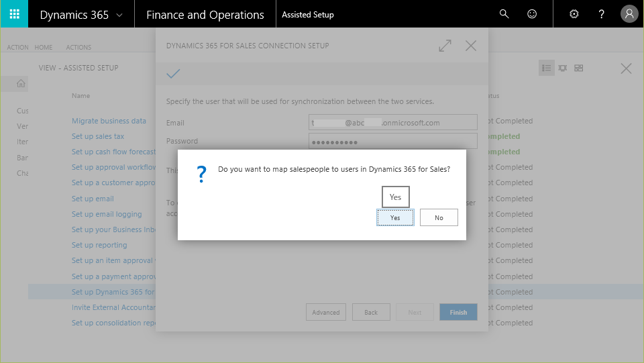Click the 'Cus' sidebar item
This screenshot has width=644, height=363.
click(x=23, y=111)
